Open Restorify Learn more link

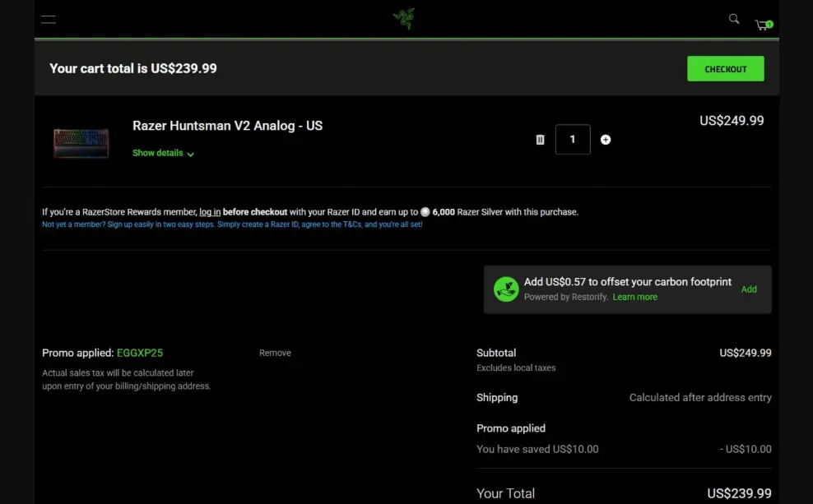coord(634,297)
